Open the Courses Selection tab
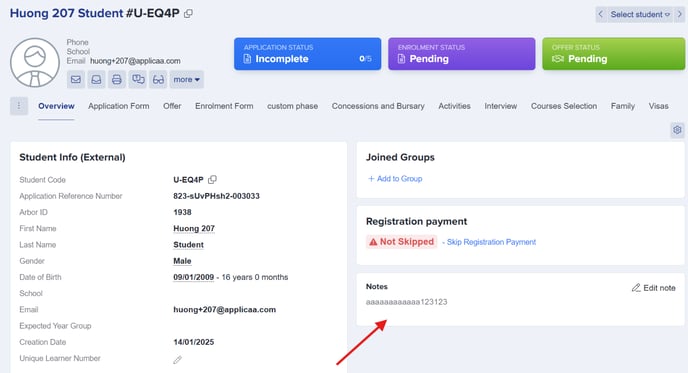This screenshot has width=688, height=373. coord(564,106)
